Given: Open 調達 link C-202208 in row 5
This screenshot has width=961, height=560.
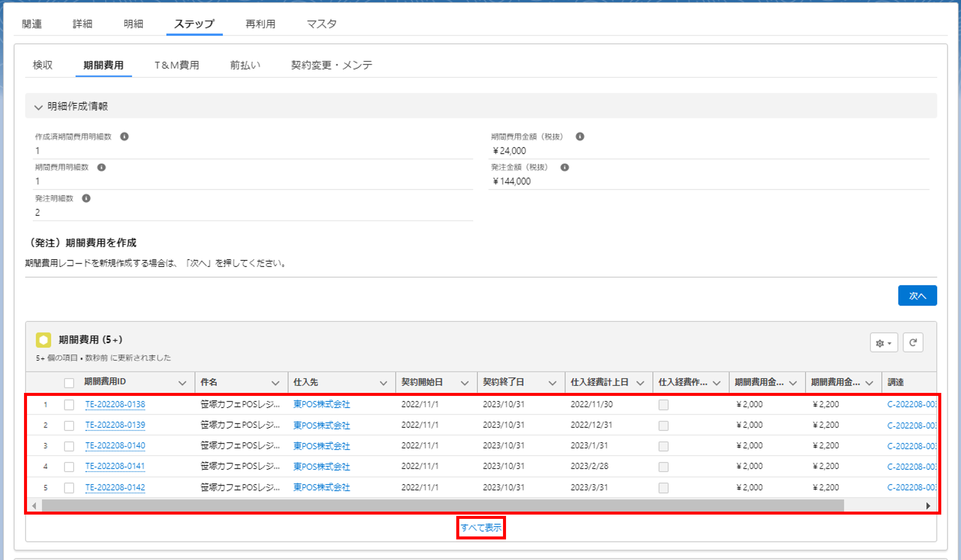Looking at the screenshot, I should pos(912,488).
